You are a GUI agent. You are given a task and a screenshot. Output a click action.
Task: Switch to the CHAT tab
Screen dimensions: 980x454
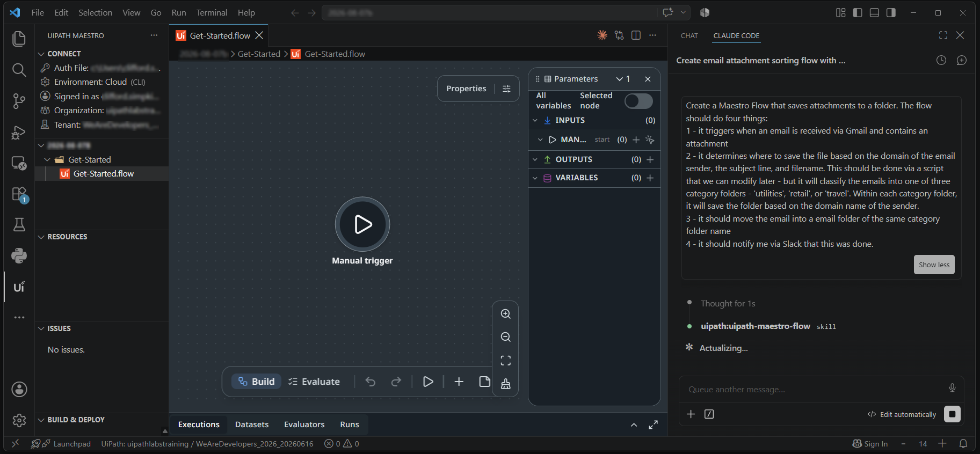pos(689,36)
